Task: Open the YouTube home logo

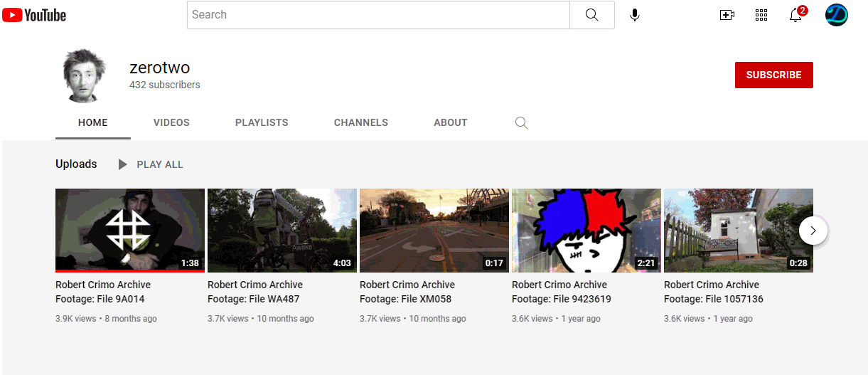Action: pos(33,15)
